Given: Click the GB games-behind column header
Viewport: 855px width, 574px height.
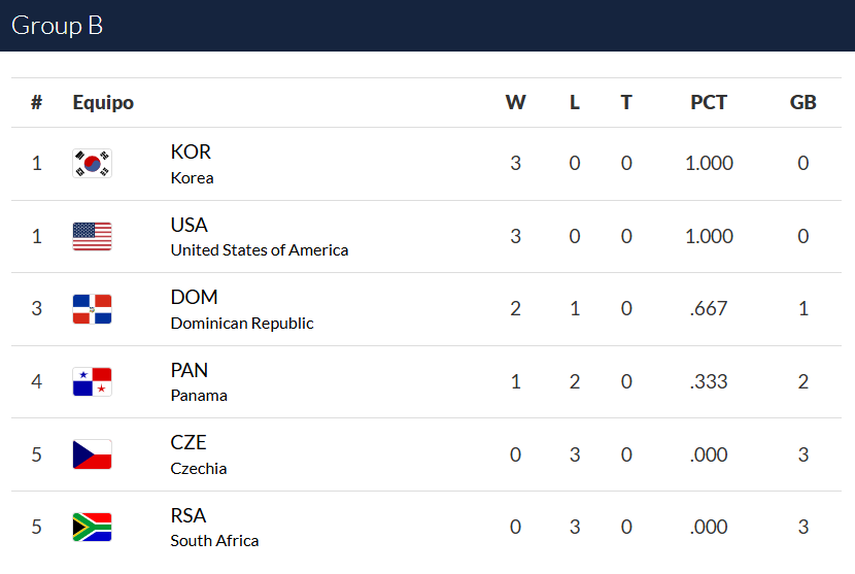Looking at the screenshot, I should pyautogui.click(x=803, y=102).
